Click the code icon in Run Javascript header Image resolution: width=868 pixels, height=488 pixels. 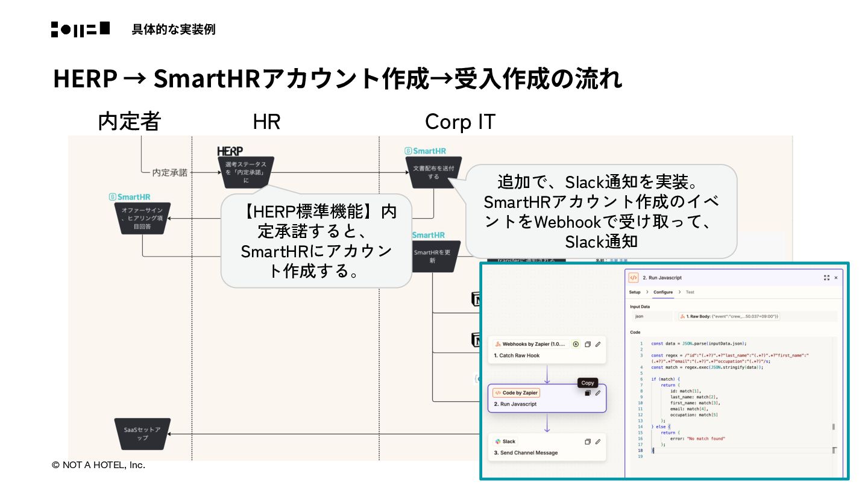[634, 278]
